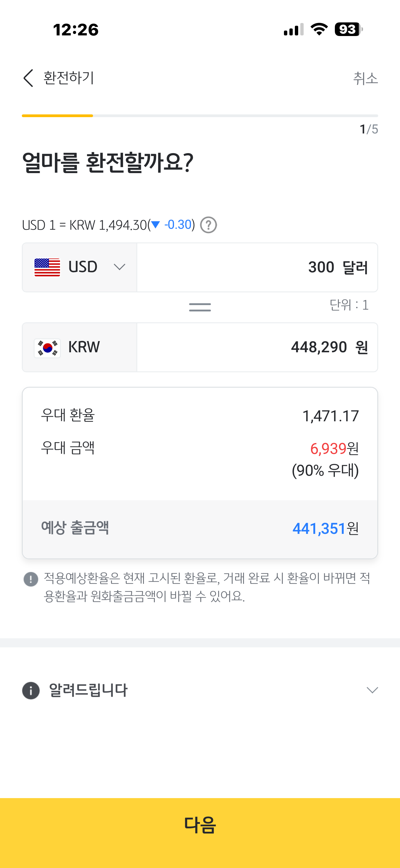
Task: Tap the step progress bar
Action: (200, 116)
